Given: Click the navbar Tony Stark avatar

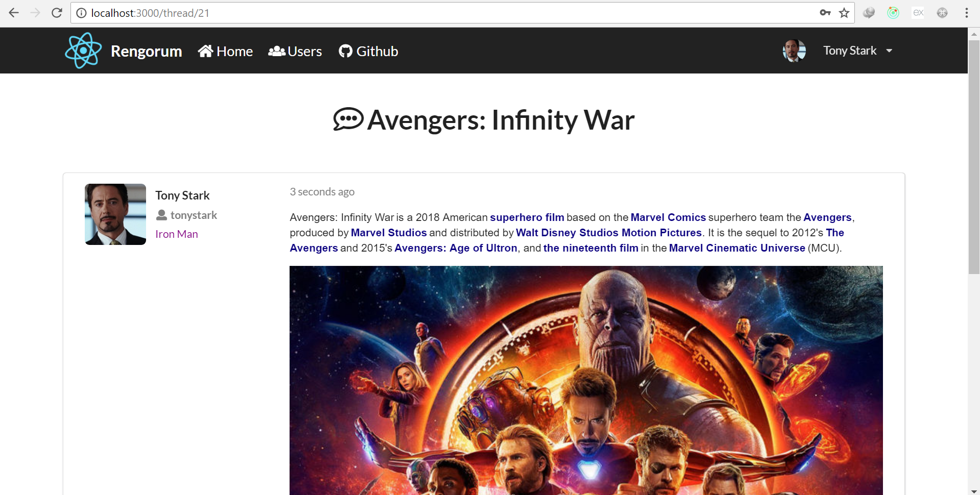Looking at the screenshot, I should (794, 51).
